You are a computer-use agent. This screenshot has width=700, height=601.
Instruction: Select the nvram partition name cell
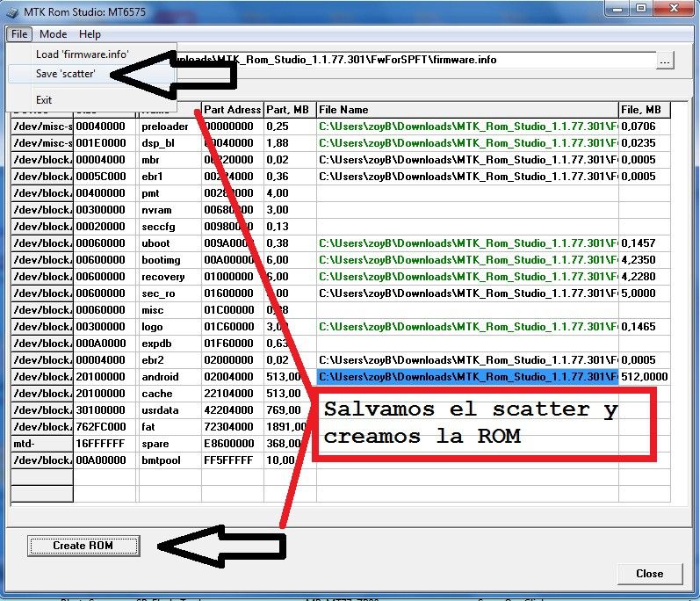tap(170, 210)
